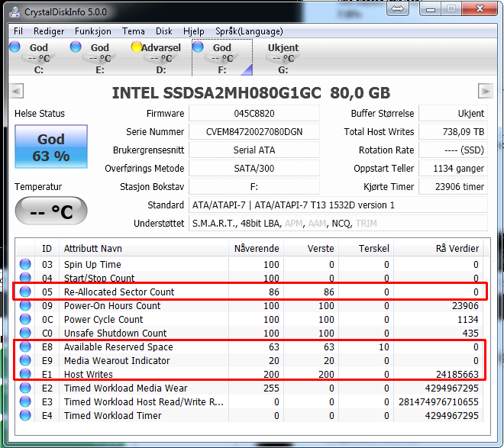
Task: Click threshold value 10 for Available Reserved Space
Action: tap(384, 346)
